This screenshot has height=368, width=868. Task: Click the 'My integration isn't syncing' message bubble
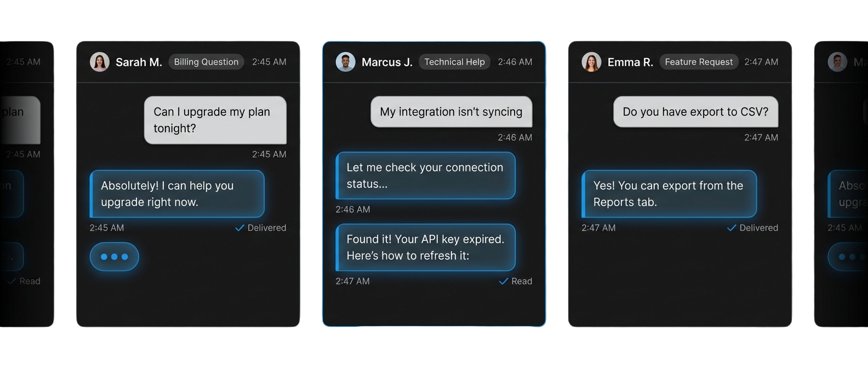tap(451, 112)
